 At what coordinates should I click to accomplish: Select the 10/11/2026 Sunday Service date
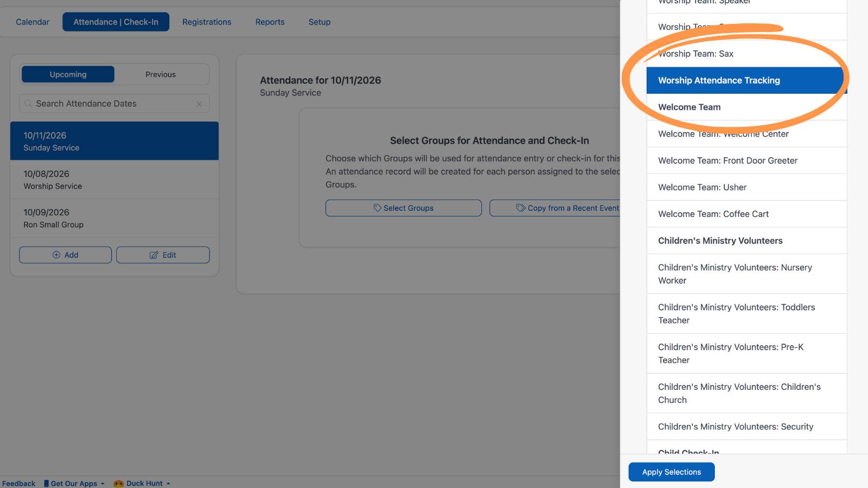114,141
